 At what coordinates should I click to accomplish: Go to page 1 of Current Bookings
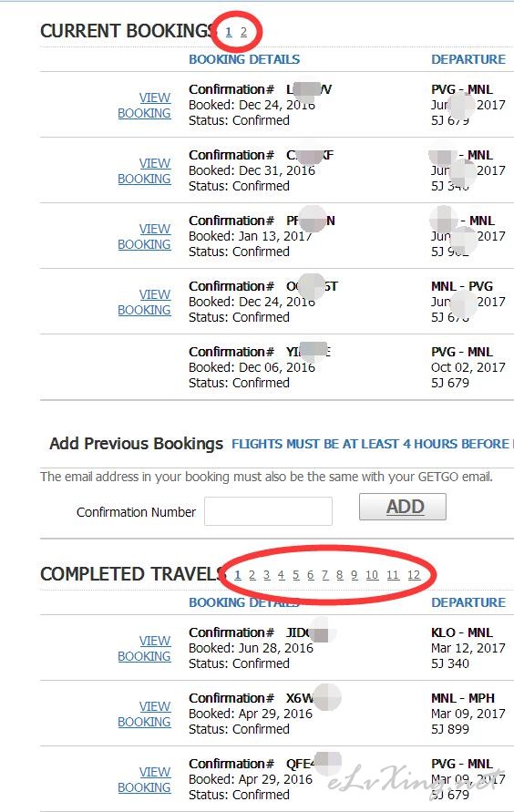pyautogui.click(x=229, y=32)
